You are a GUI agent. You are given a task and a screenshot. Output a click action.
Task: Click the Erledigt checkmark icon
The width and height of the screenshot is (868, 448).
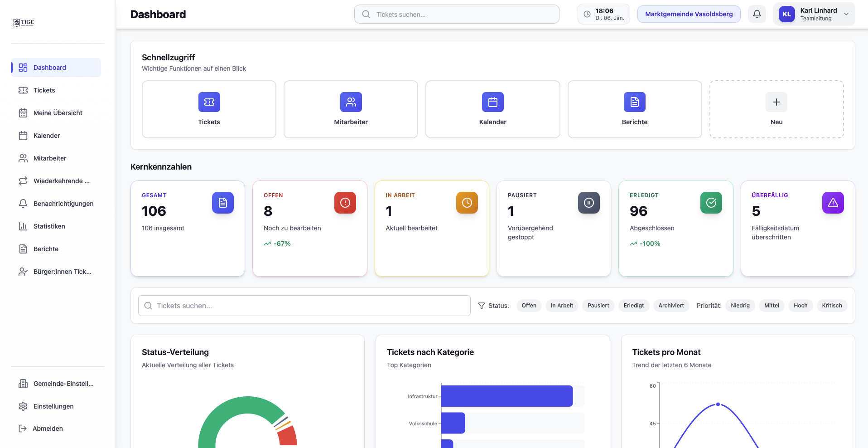point(711,203)
